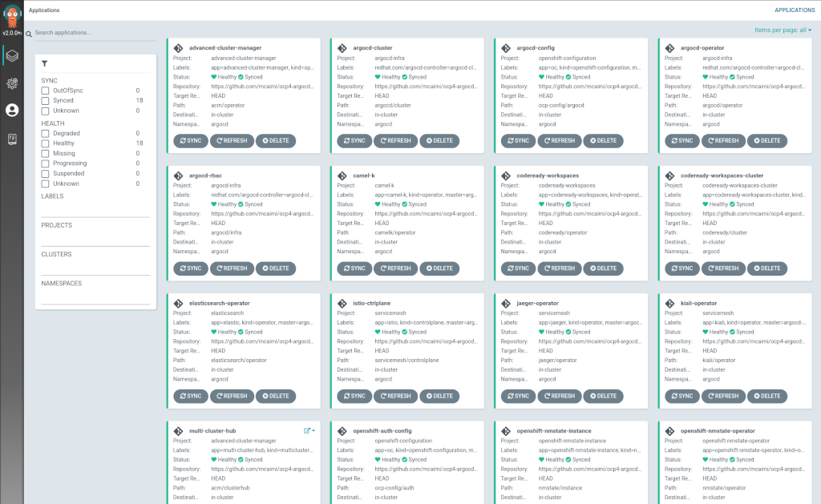The width and height of the screenshot is (821, 504).
Task: Click the NAMESPACES filter field
Action: coord(95,297)
